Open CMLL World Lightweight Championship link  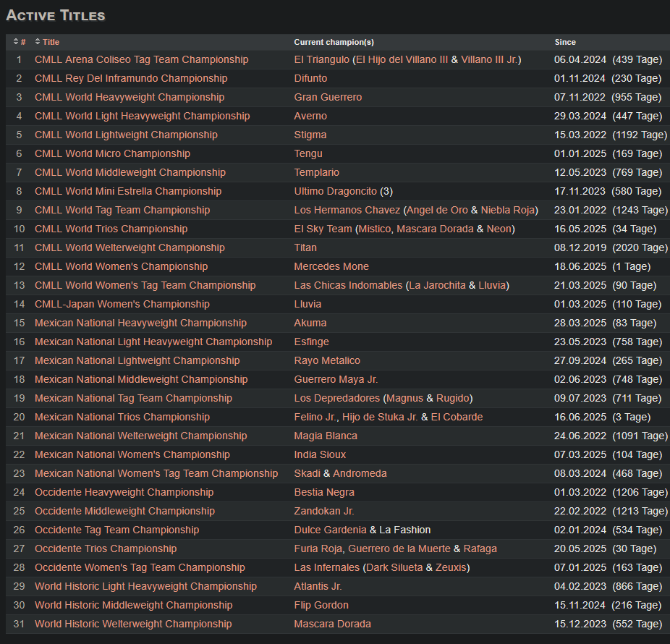[x=126, y=135]
